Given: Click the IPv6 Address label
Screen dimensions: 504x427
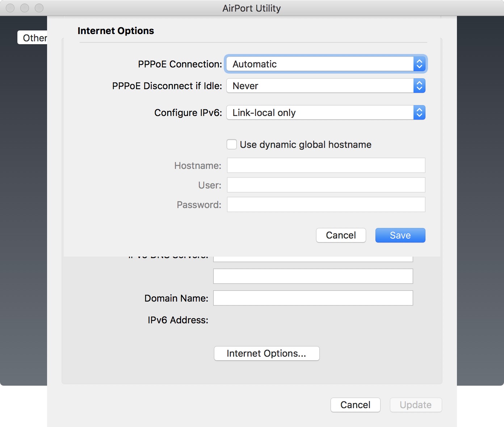Looking at the screenshot, I should [178, 320].
